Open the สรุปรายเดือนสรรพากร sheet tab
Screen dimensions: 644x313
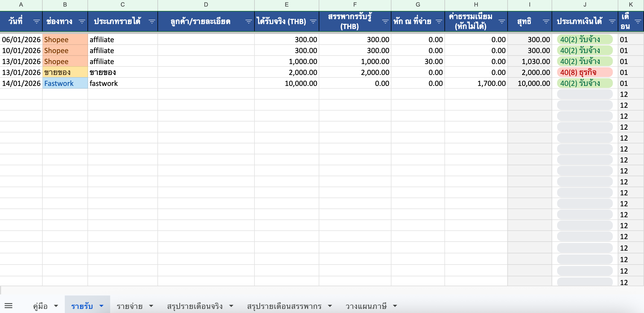point(284,306)
